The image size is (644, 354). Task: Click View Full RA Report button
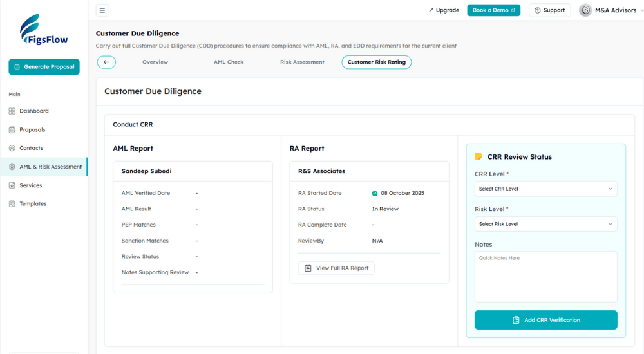point(336,268)
